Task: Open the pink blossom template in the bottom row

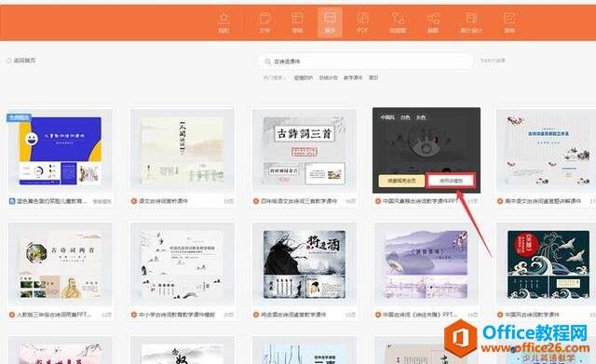Action: 60,350
